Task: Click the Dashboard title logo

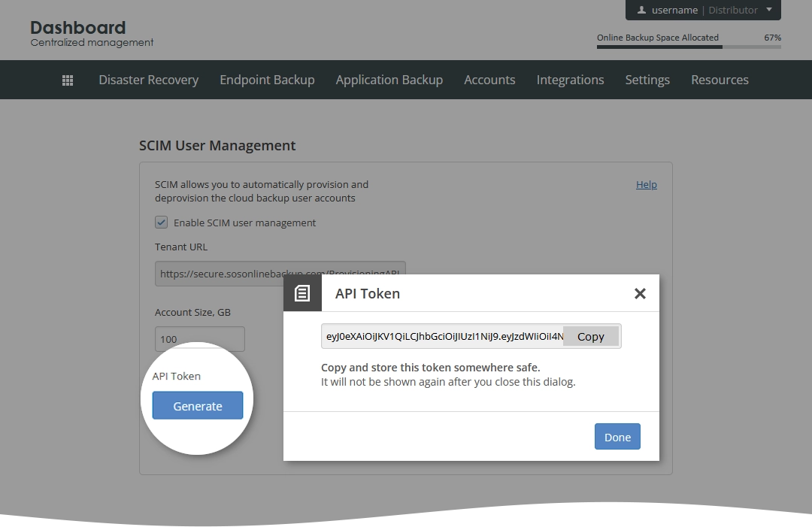Action: pyautogui.click(x=78, y=27)
